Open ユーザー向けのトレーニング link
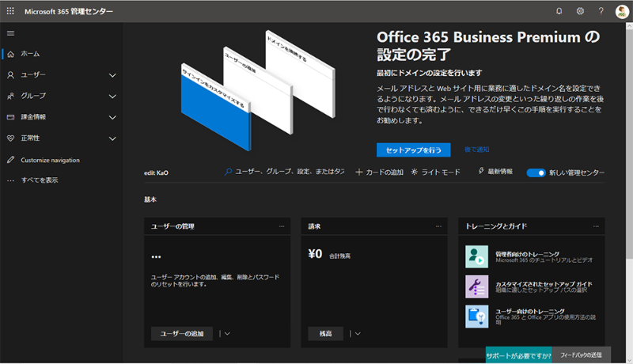The height and width of the screenshot is (364, 633). (x=529, y=312)
